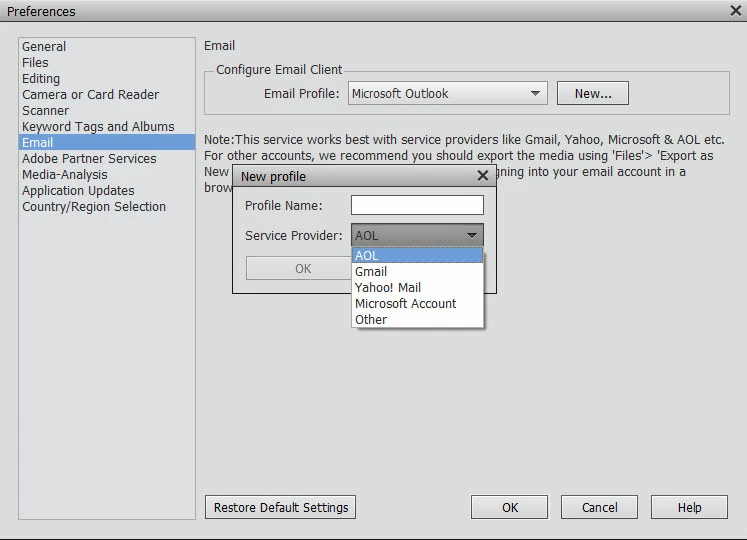Screen dimensions: 747x540
Task: Choose Yahoo! Mail from provider list
Action: pos(417,287)
